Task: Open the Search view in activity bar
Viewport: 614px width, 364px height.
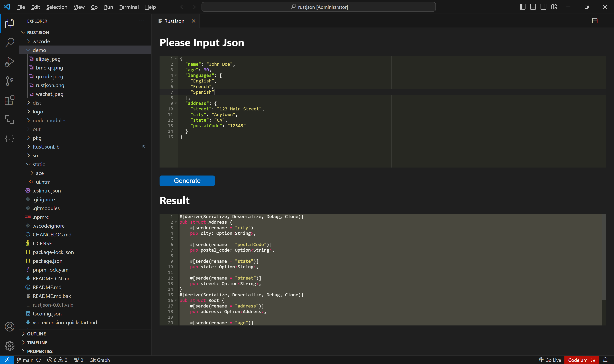Action: (9, 43)
